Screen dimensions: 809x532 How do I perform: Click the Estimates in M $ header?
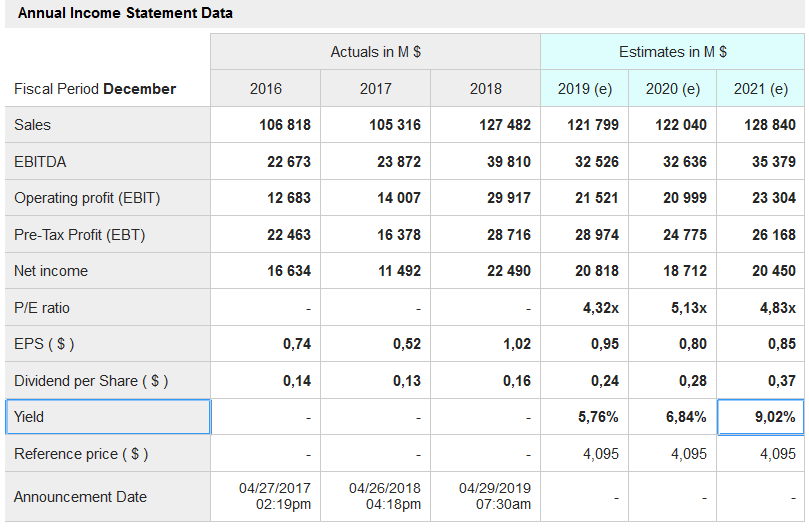(x=672, y=52)
